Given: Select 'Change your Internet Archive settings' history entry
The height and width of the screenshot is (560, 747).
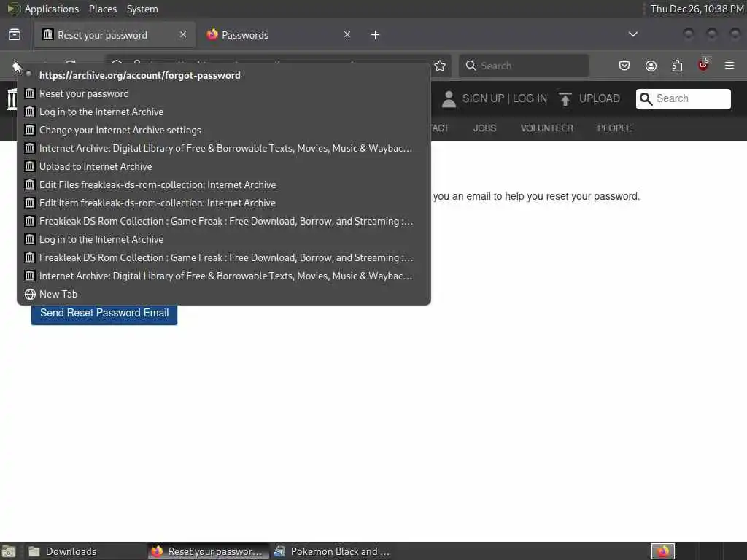Looking at the screenshot, I should pyautogui.click(x=224, y=130).
